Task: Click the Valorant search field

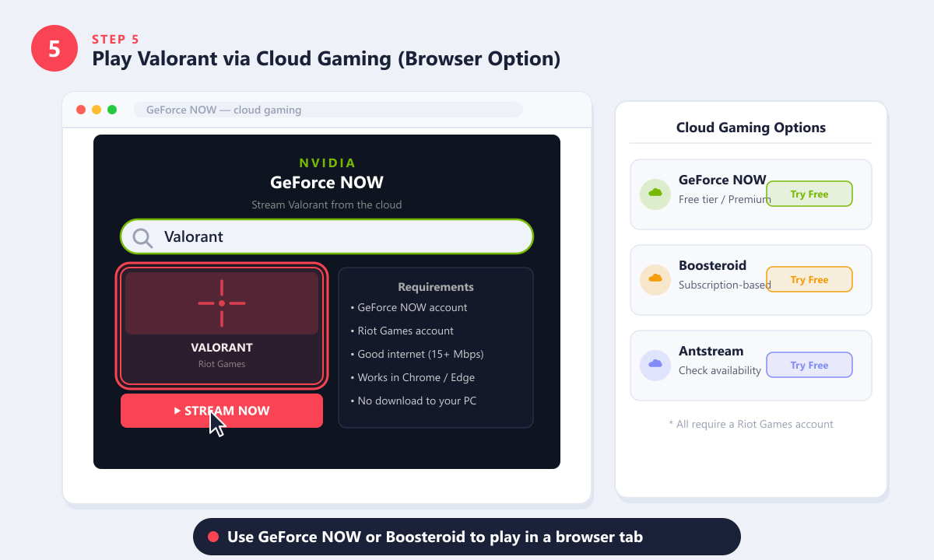Action: coord(327,236)
